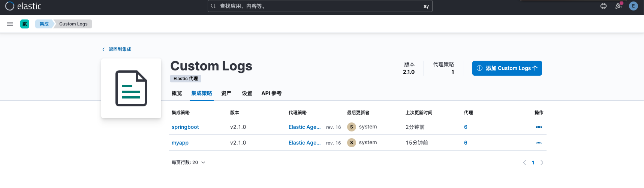The image size is (644, 188).
Task: Go to next page arrow
Action: (x=542, y=163)
